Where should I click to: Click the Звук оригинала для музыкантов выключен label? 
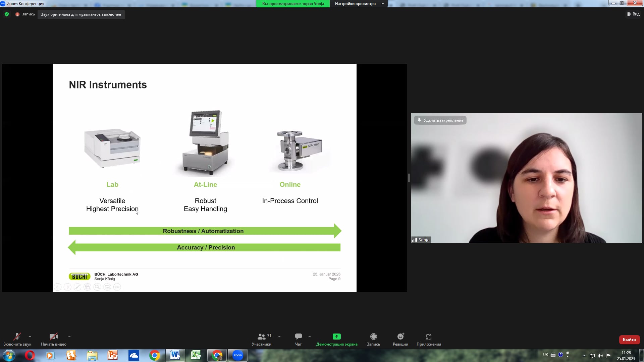tap(81, 14)
